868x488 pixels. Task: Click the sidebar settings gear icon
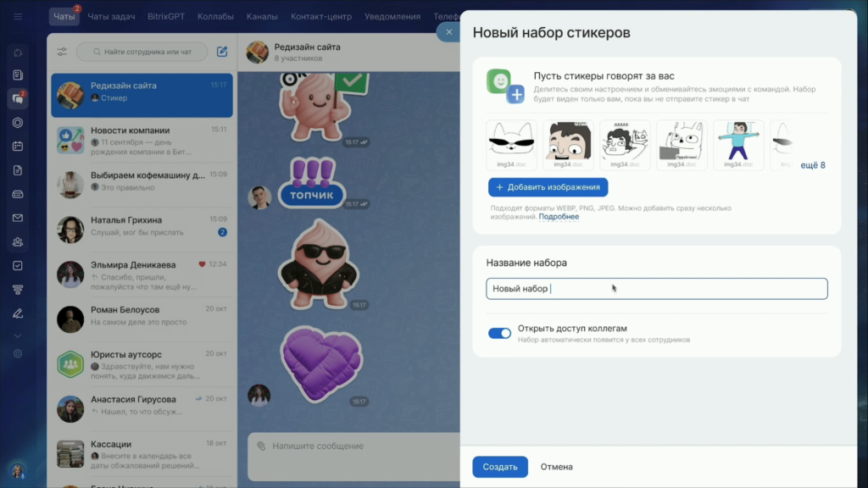click(18, 353)
